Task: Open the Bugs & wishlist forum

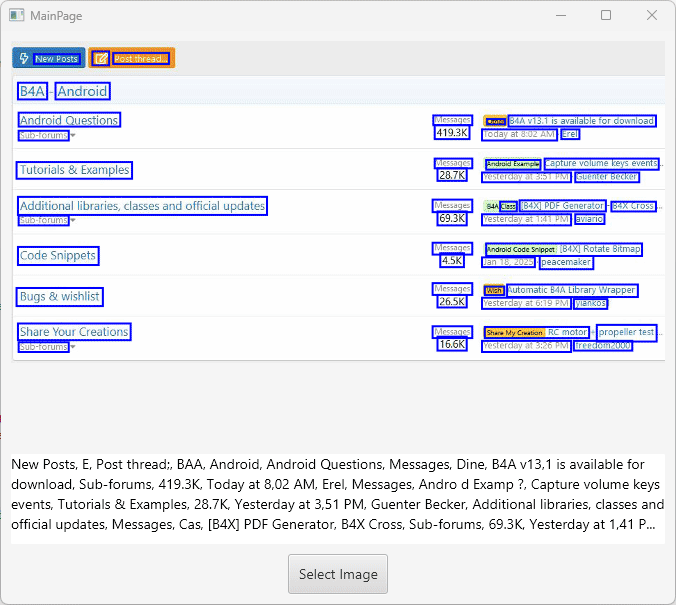Action: pos(59,297)
